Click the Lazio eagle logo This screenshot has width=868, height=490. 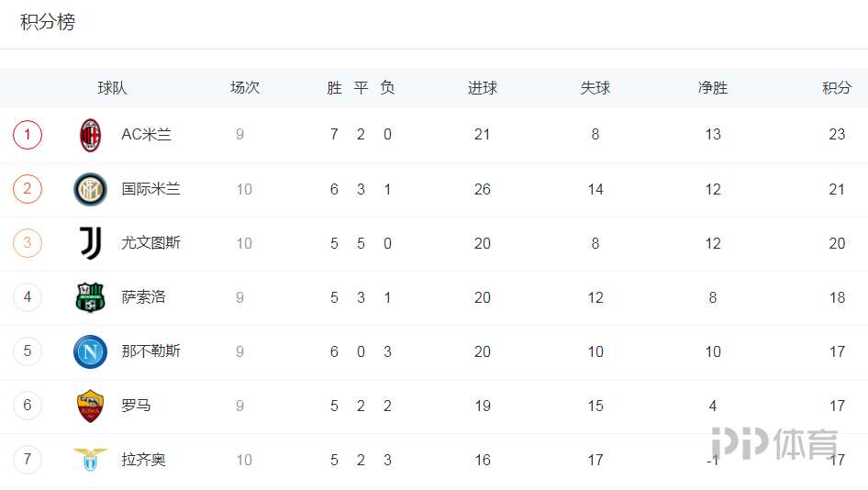click(x=90, y=460)
